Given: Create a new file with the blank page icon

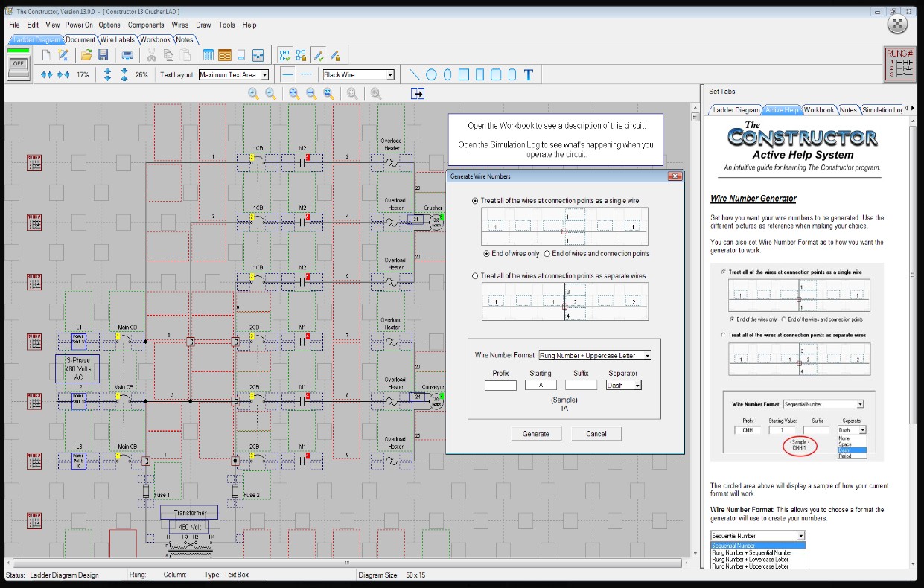Looking at the screenshot, I should [47, 55].
